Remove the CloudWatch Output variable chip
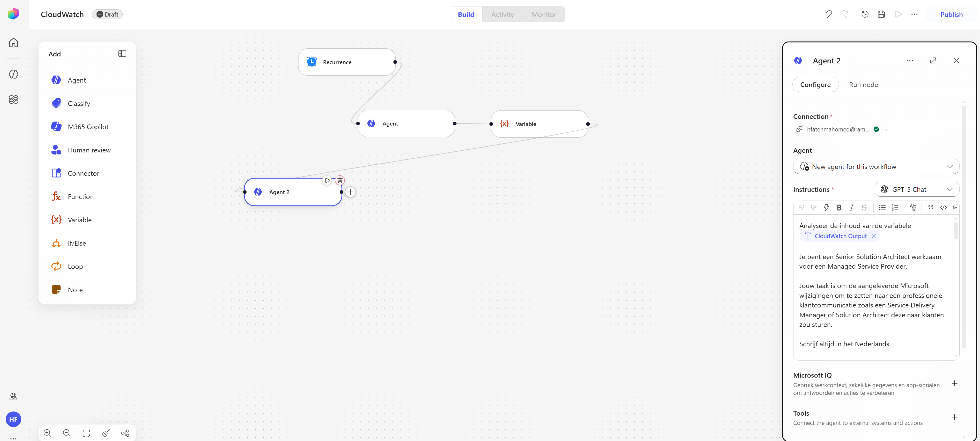This screenshot has width=980, height=441. point(873,236)
